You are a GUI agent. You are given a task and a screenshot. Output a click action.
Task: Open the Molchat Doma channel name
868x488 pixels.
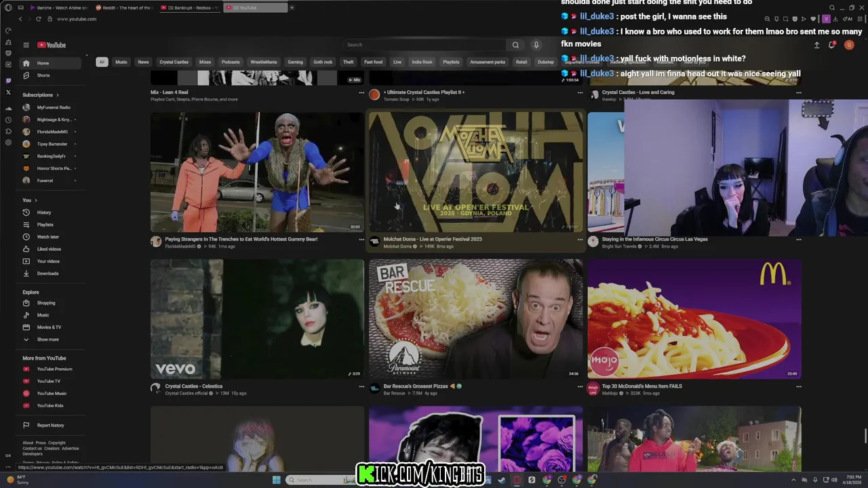coord(397,247)
